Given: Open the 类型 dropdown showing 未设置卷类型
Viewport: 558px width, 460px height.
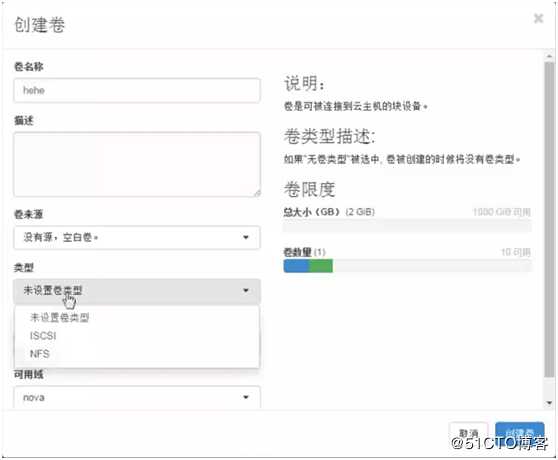Looking at the screenshot, I should click(x=137, y=291).
